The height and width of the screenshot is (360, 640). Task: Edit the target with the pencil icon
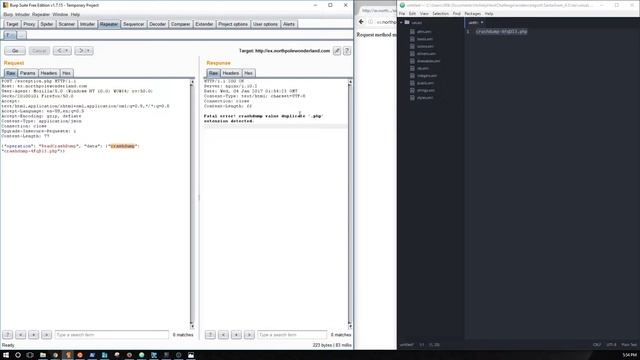(x=337, y=51)
